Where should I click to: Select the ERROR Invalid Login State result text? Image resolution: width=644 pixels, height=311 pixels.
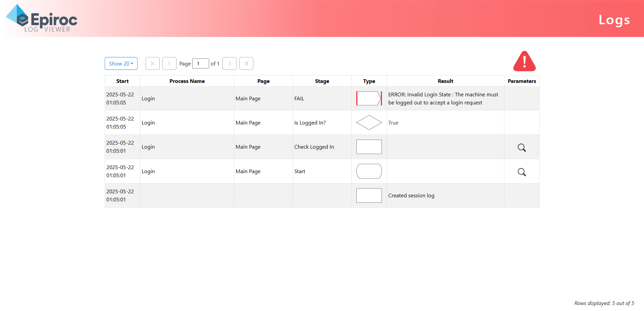(443, 99)
